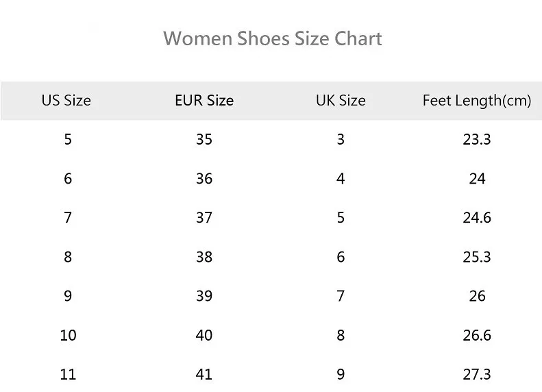Viewport: 542px width, 392px height.
Task: Click the Women Shoes Size Chart title
Action: pyautogui.click(x=273, y=38)
